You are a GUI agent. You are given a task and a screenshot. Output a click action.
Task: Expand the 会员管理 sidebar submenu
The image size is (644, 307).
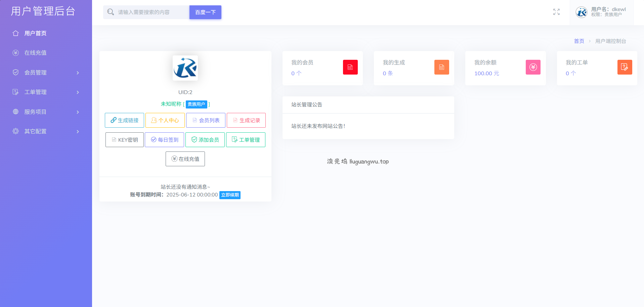[x=46, y=73]
